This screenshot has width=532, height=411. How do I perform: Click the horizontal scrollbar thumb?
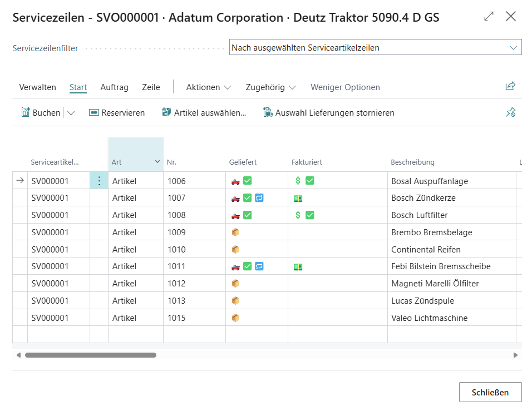(x=90, y=355)
